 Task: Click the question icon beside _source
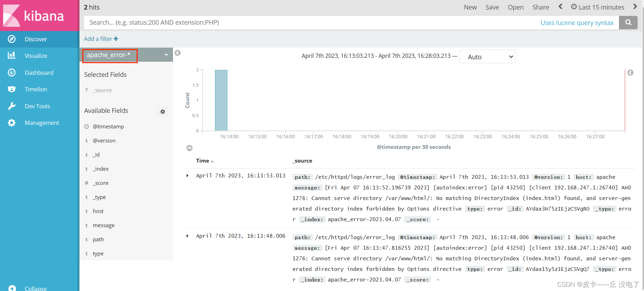click(87, 90)
